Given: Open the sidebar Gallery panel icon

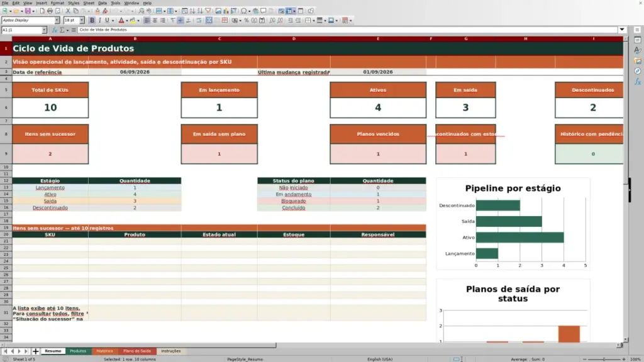Looking at the screenshot, I should coord(638,61).
